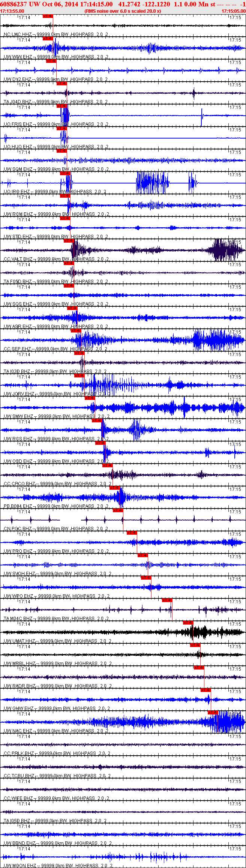The width and height of the screenshot is (246, 868).
Task: Select the UW.JORV.EHZ station label
Action: pyautogui.click(x=19, y=394)
